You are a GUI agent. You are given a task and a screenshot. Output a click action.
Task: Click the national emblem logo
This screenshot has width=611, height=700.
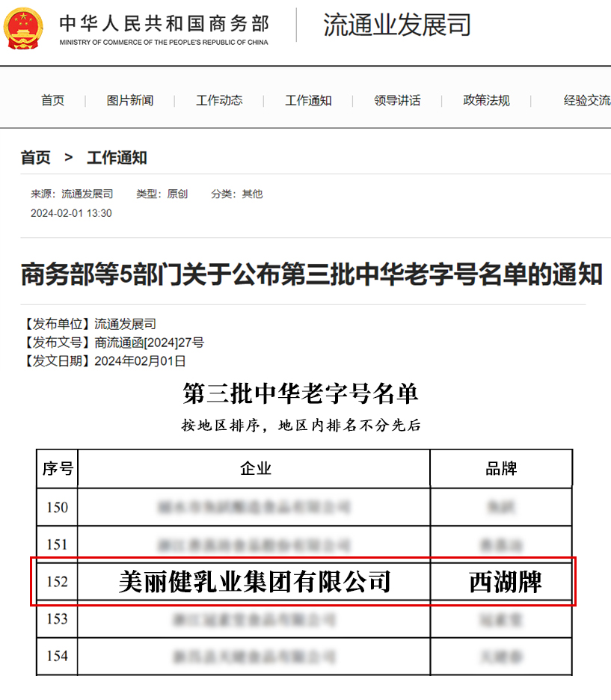coord(24,28)
